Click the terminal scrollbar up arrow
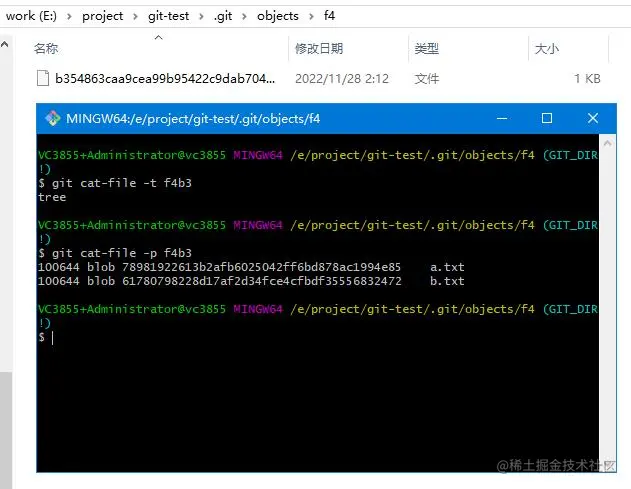The image size is (631, 489). 608,143
